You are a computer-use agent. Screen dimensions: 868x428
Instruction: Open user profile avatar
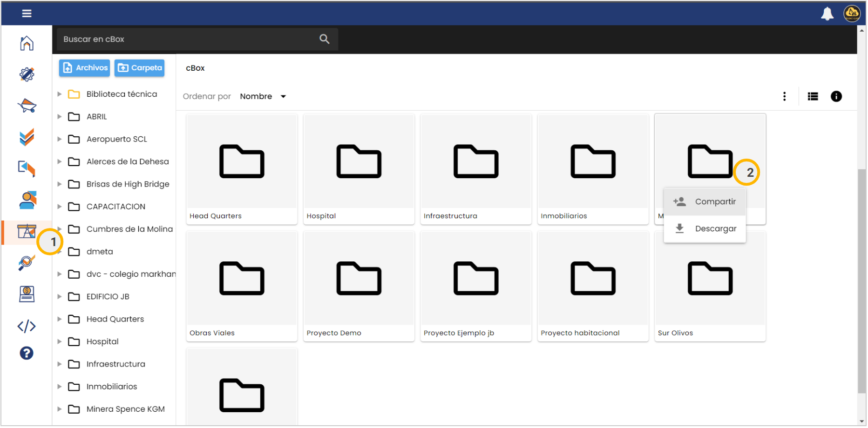pos(852,13)
